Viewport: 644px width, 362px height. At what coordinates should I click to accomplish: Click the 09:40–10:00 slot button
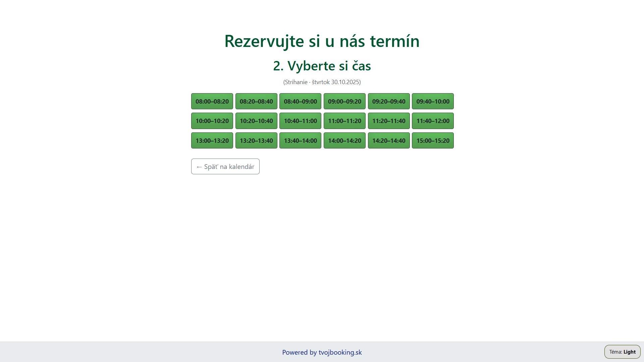click(433, 101)
